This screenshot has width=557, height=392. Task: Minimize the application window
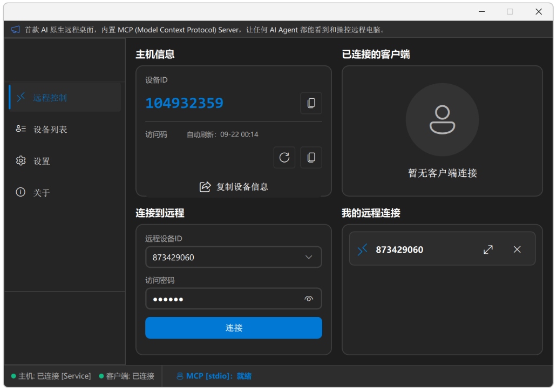coord(481,12)
